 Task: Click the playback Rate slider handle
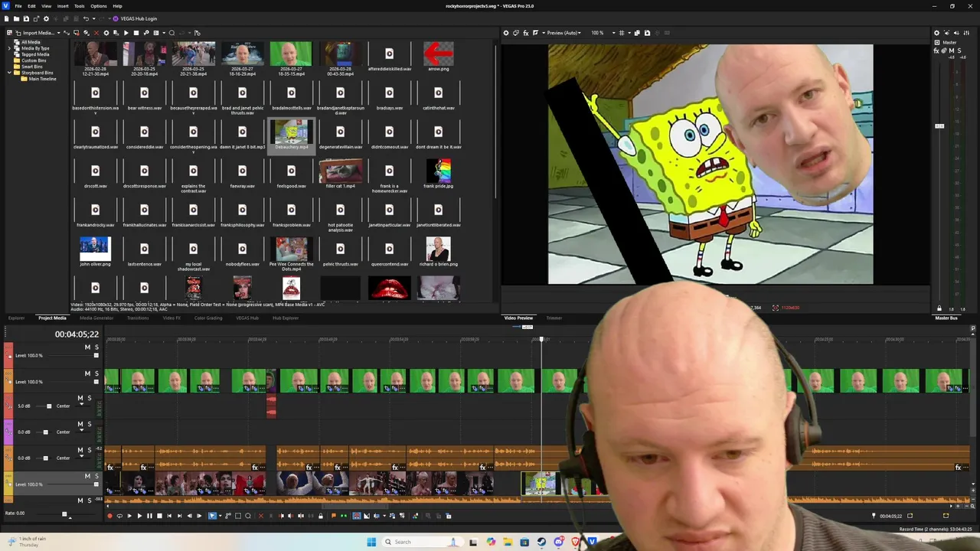coord(64,514)
